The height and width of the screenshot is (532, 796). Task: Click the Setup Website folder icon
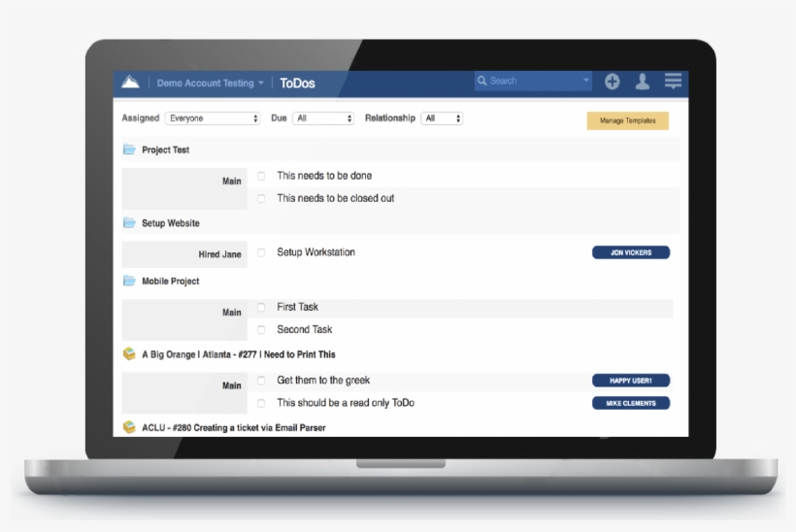click(129, 223)
